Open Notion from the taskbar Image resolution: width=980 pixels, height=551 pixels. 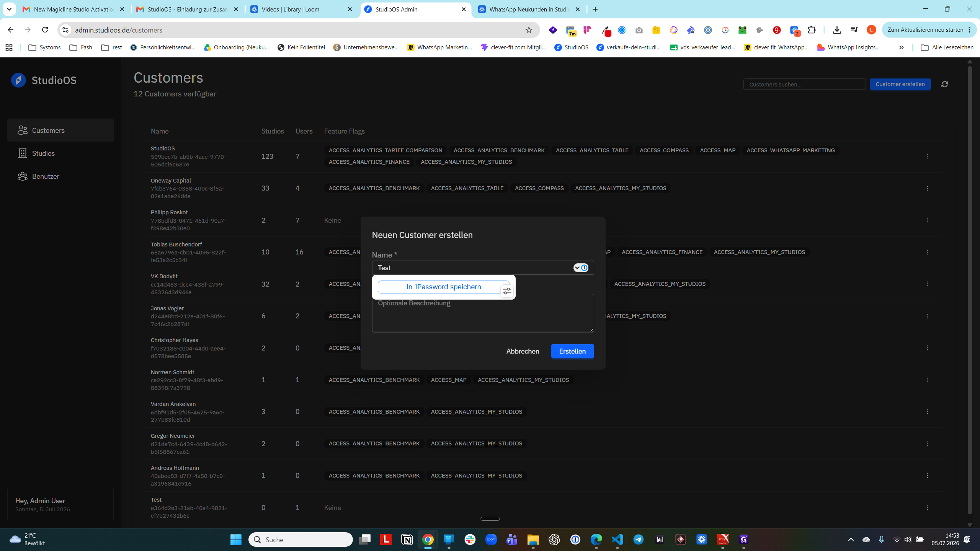click(x=407, y=540)
